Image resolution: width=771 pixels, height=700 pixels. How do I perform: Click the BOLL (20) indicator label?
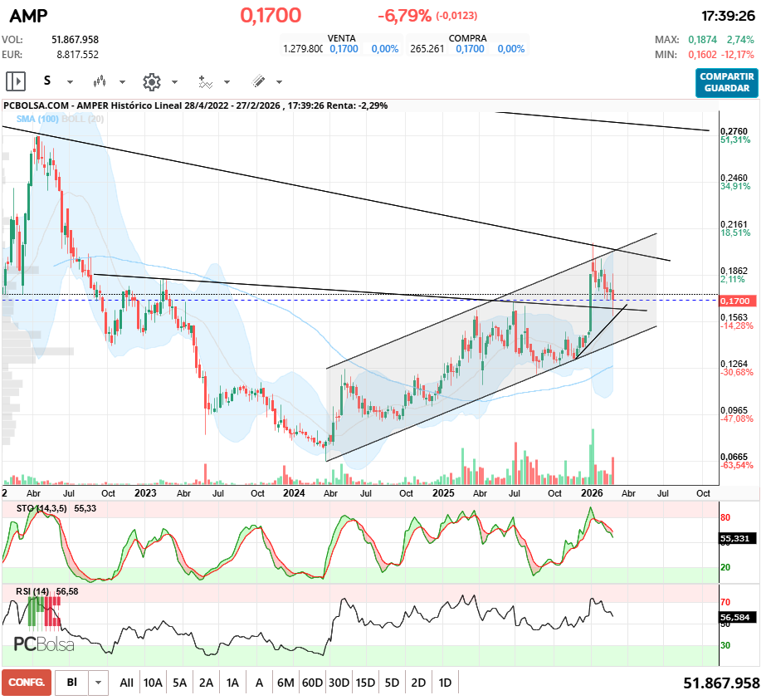click(83, 119)
